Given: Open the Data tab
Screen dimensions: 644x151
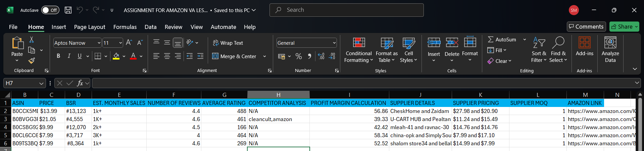Looking at the screenshot, I should [x=150, y=27].
